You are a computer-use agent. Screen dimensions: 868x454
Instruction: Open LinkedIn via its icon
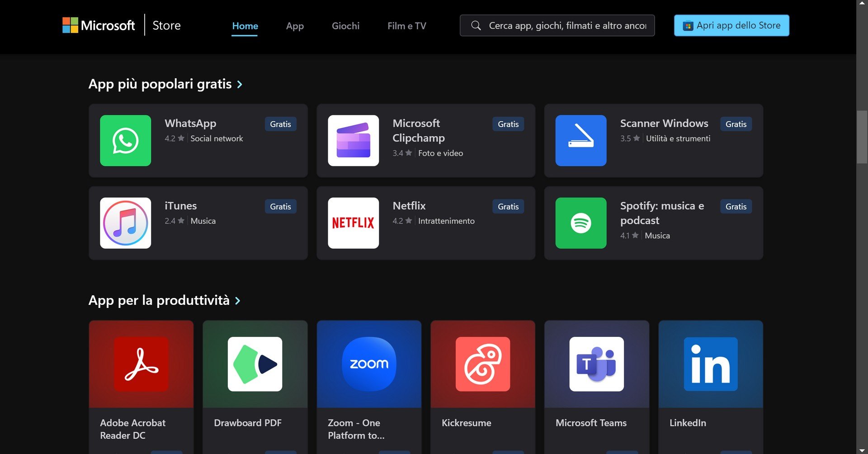click(710, 364)
